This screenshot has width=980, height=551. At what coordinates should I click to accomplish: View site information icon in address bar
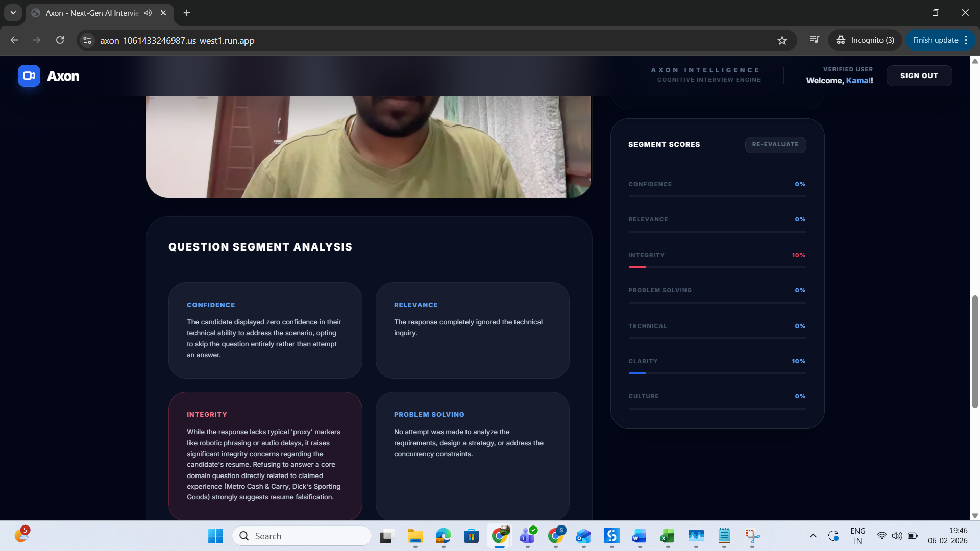(87, 40)
